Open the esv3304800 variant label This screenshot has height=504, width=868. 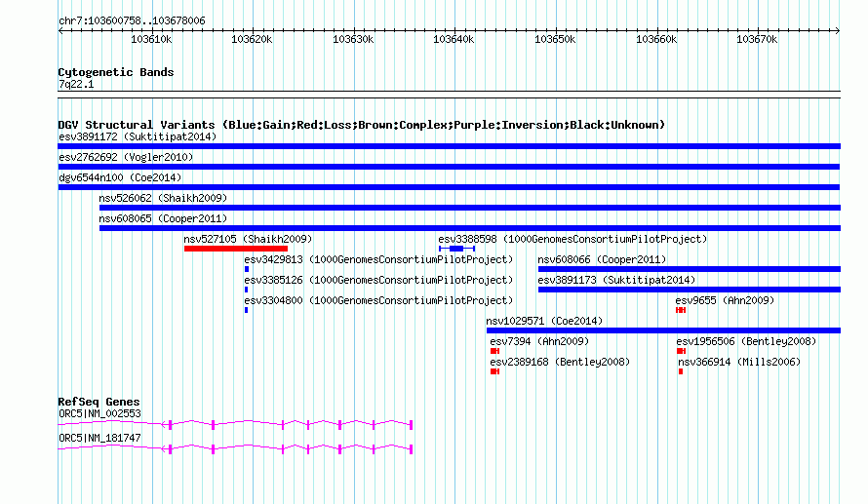click(378, 300)
